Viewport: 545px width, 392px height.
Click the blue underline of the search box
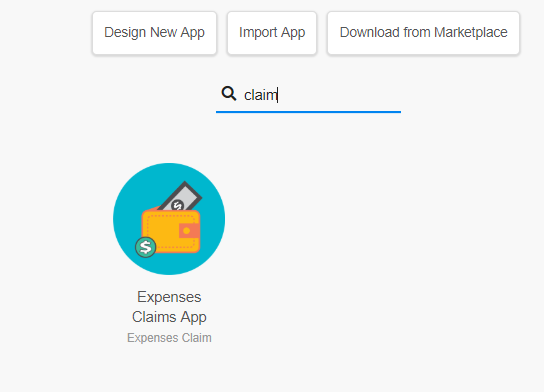308,112
